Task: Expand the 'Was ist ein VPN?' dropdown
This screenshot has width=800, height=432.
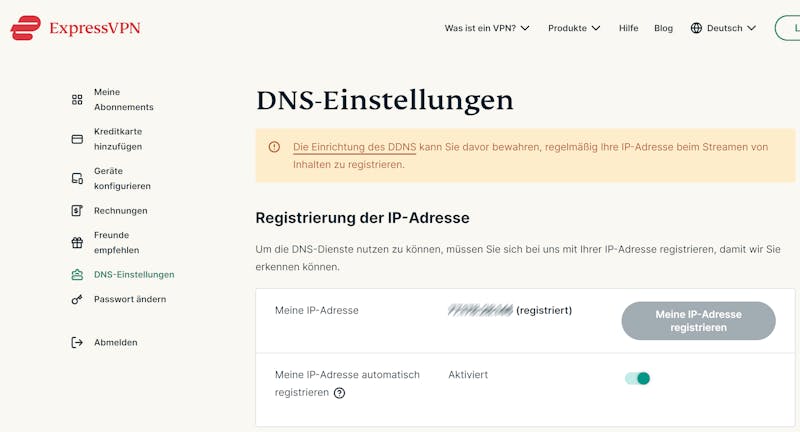Action: [487, 28]
